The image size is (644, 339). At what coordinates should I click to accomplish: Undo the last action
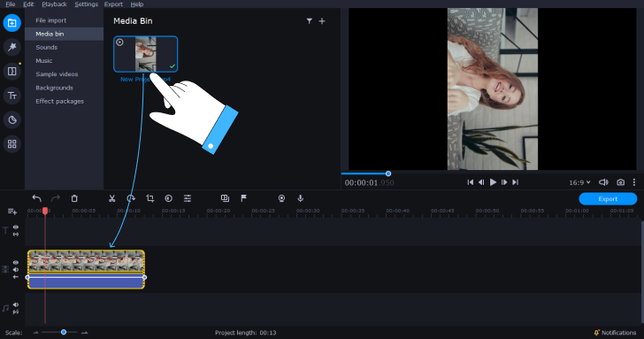pos(36,198)
